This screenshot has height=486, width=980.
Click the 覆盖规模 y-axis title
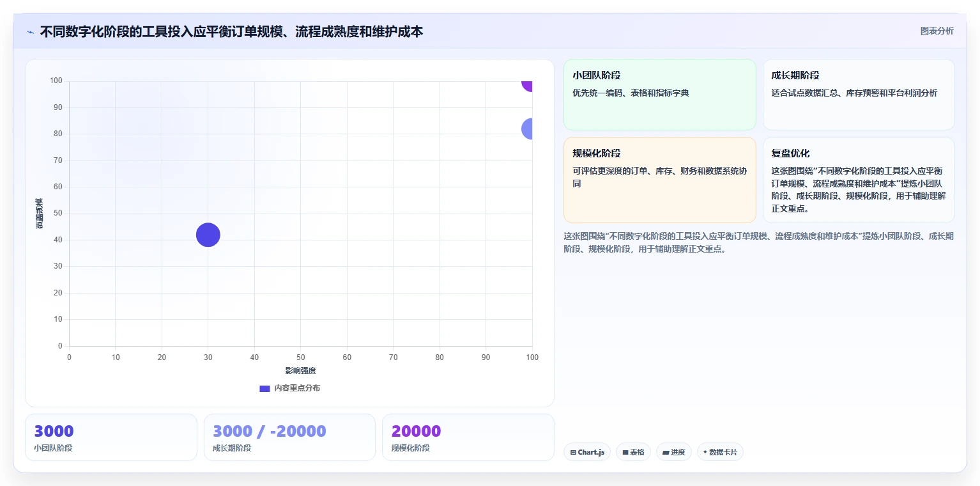tap(40, 214)
